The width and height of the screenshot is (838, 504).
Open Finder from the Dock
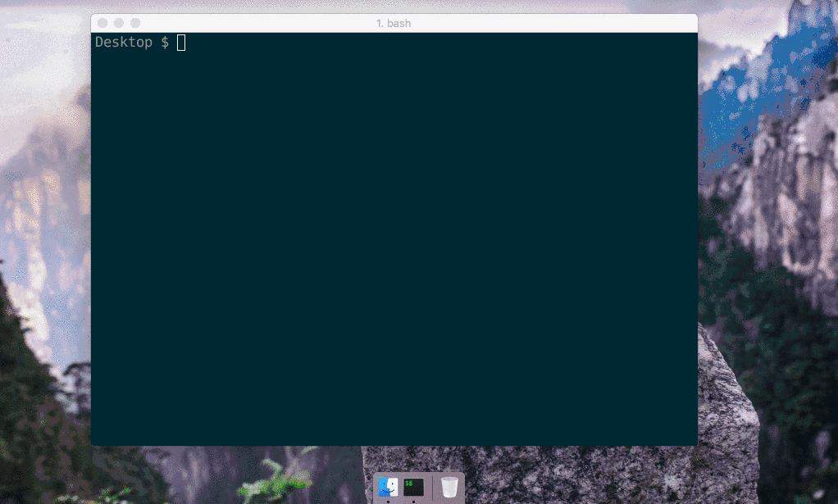[388, 487]
